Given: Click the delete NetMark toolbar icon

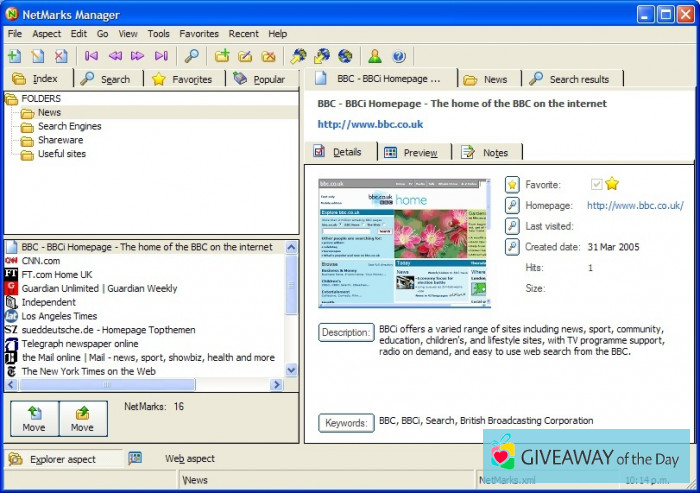Looking at the screenshot, I should coord(61,56).
